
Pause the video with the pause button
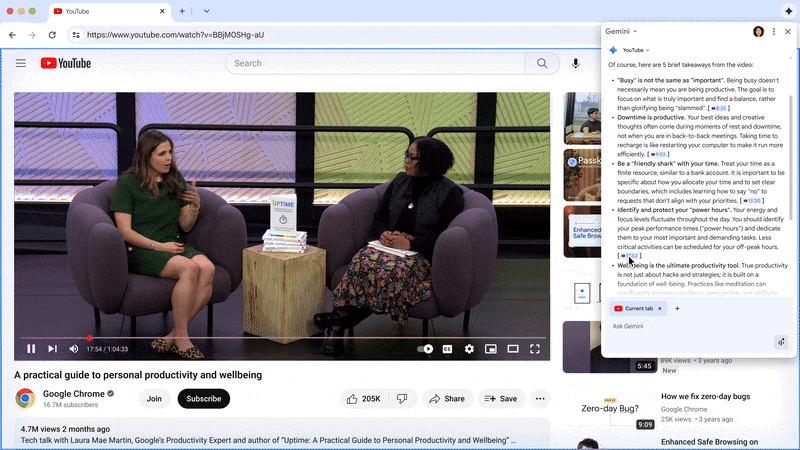pos(31,349)
